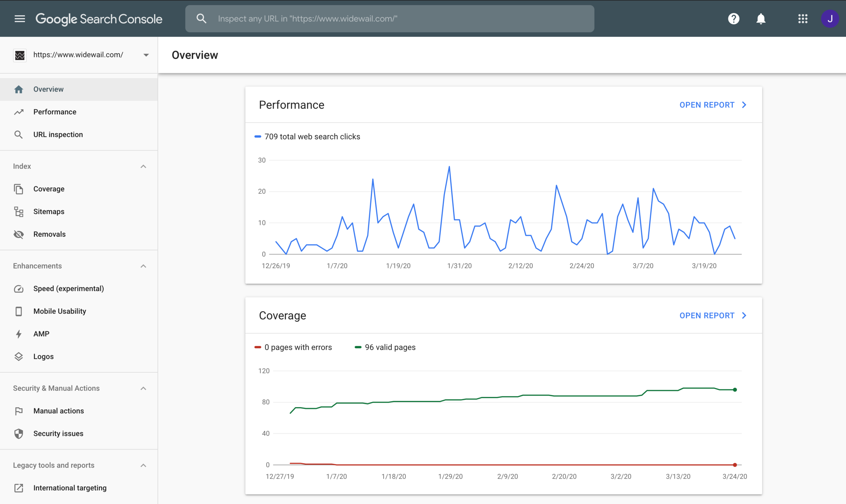Click the Logos layers icon
The width and height of the screenshot is (846, 504).
click(x=19, y=357)
